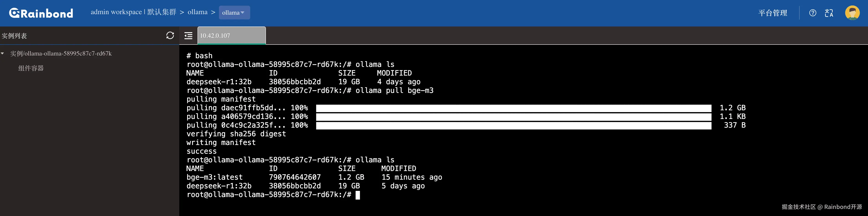Collapse the instance list sidebar
The height and width of the screenshot is (216, 868).
[x=188, y=35]
